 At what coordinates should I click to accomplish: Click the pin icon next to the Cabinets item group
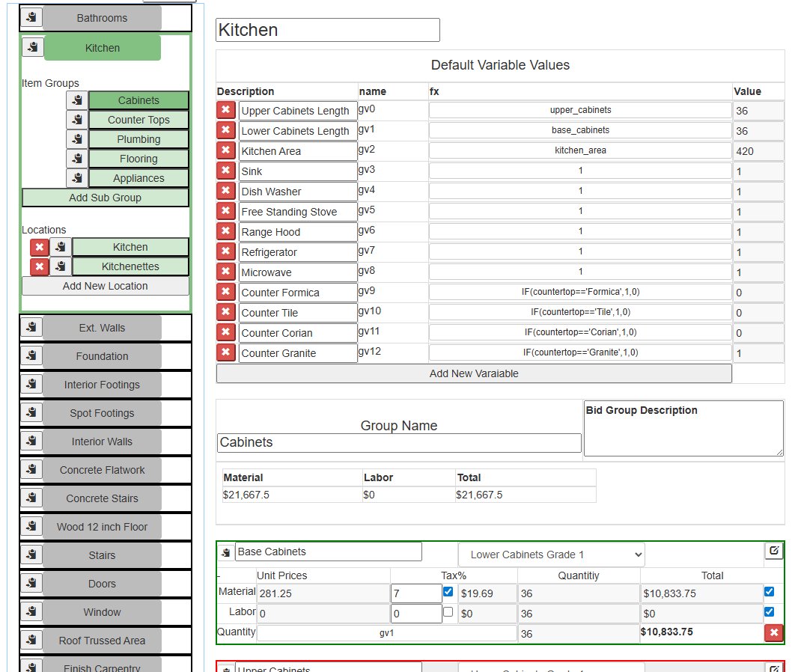tap(76, 100)
